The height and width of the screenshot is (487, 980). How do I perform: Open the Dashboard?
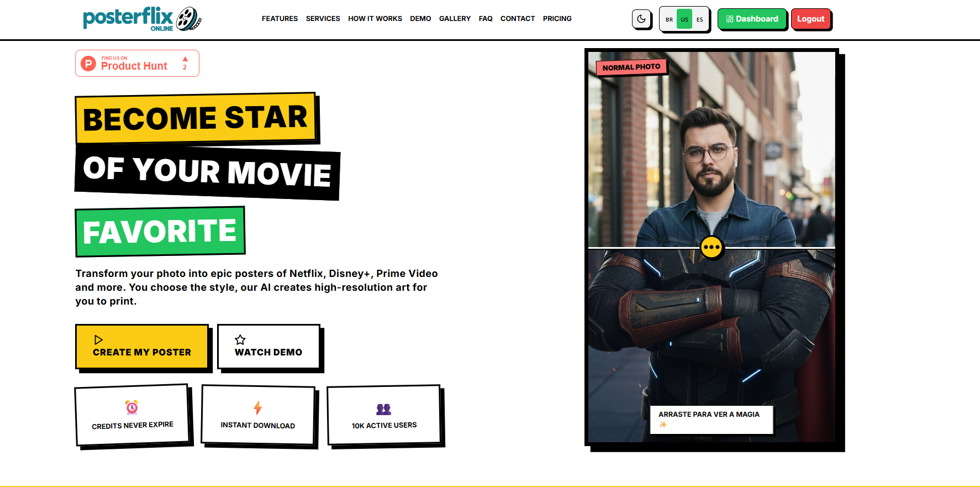pos(752,19)
